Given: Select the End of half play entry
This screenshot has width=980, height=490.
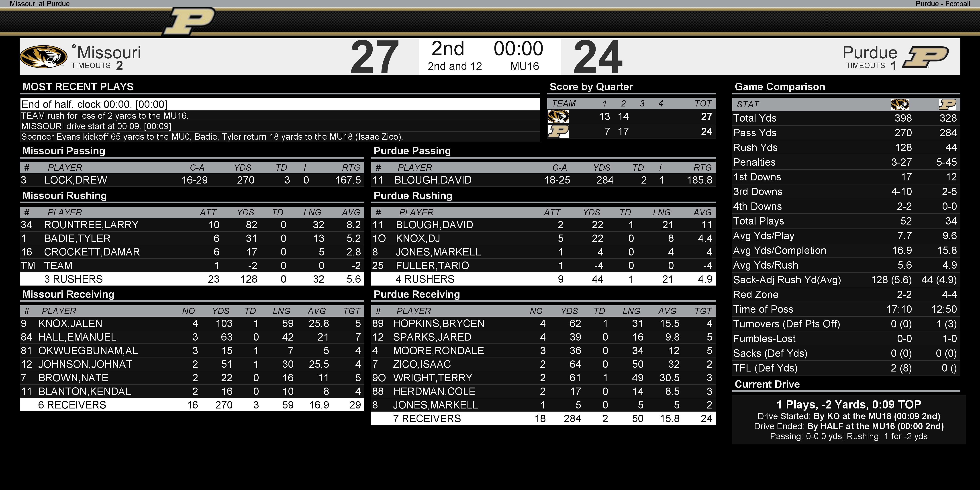Looking at the screenshot, I should pos(280,104).
